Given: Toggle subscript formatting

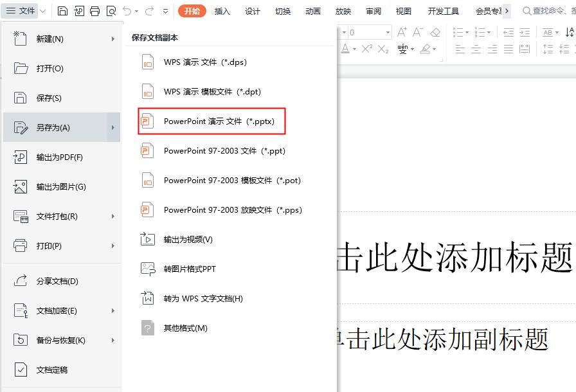Looking at the screenshot, I should point(382,49).
